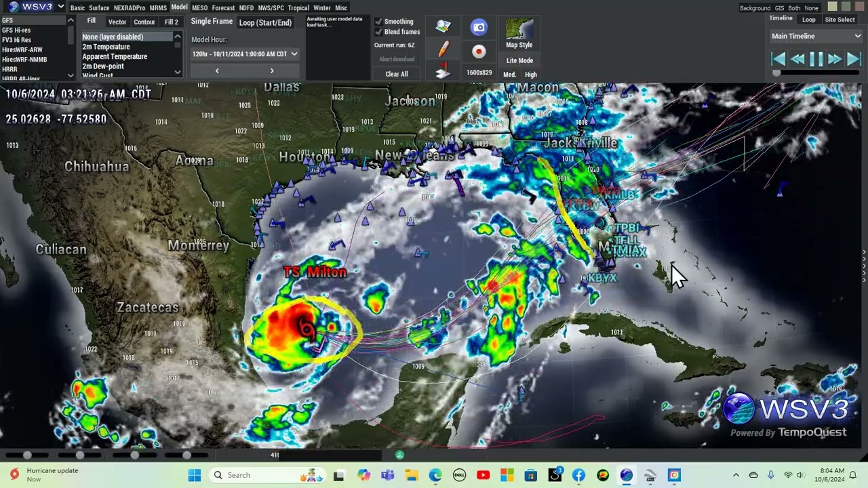Open the map search magnifier tool
The height and width of the screenshot is (488, 868).
(443, 27)
